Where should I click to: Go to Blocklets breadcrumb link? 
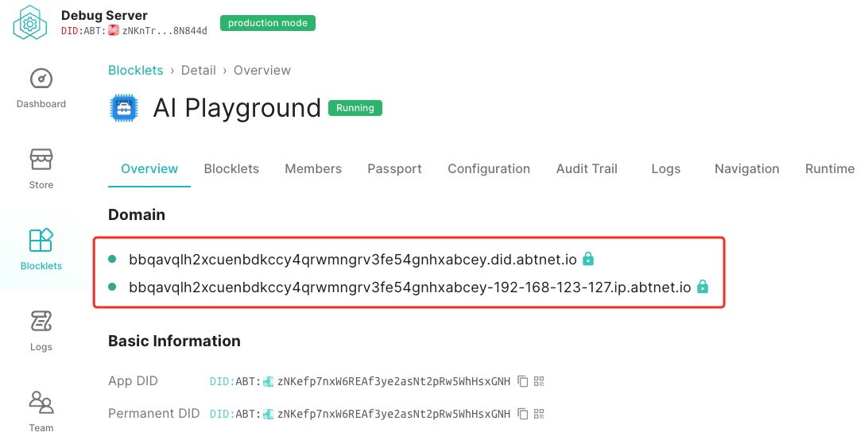135,70
